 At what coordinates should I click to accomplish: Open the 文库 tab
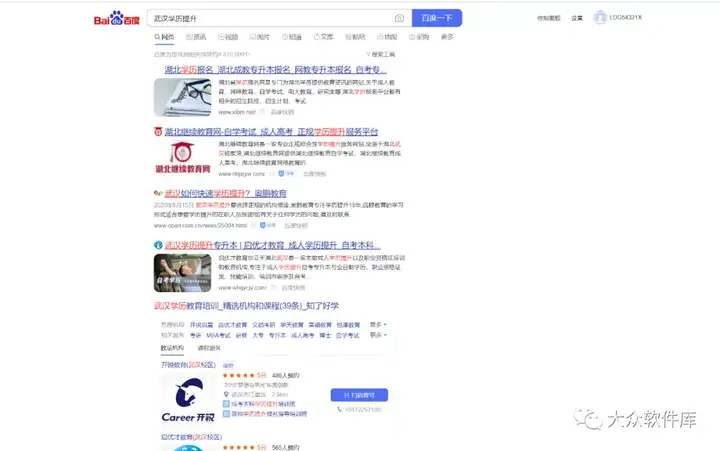[x=323, y=37]
